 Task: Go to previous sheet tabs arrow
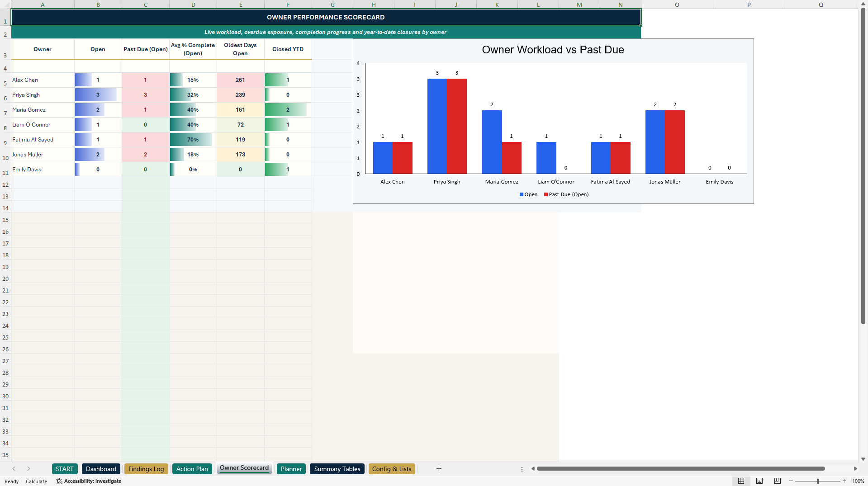click(14, 469)
